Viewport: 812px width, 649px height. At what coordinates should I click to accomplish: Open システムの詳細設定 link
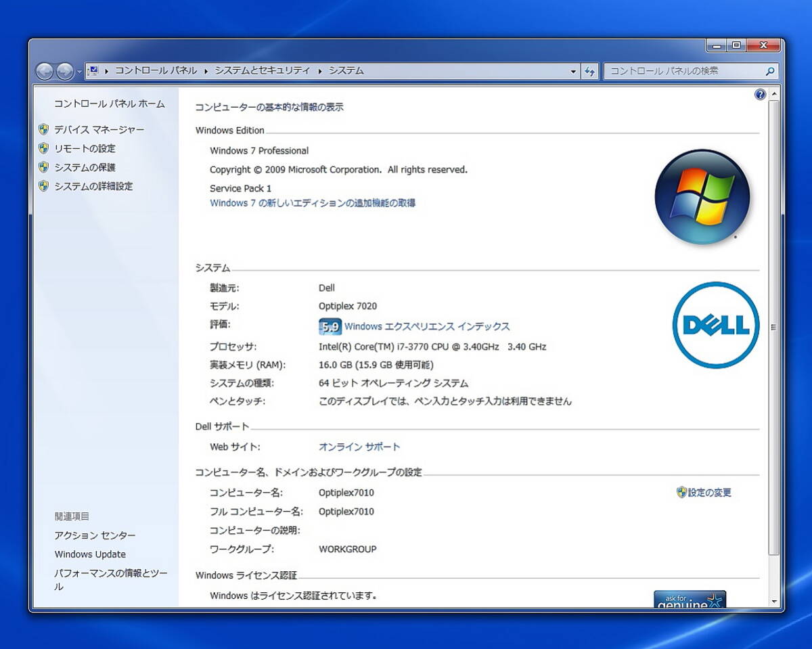(x=94, y=186)
